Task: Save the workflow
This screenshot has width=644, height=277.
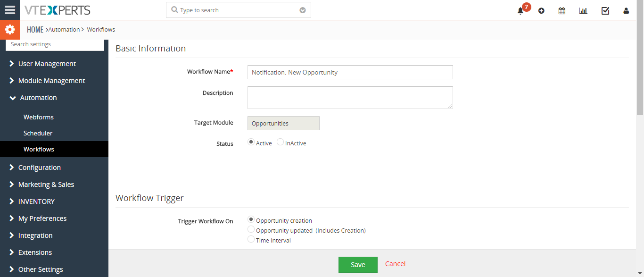Action: point(358,265)
